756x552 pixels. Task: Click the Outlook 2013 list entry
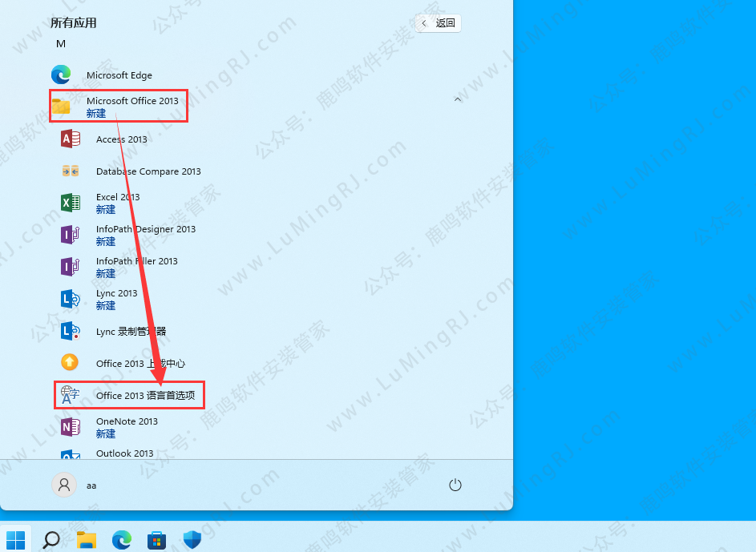[124, 453]
